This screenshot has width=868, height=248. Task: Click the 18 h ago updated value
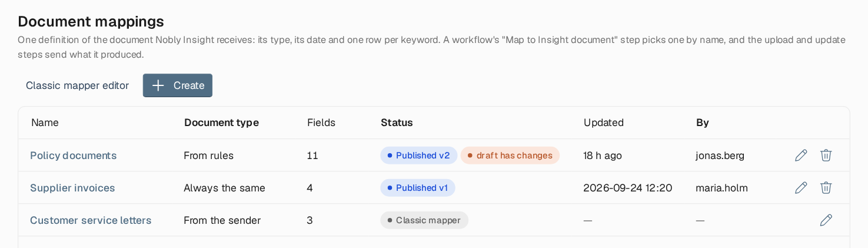[x=603, y=156]
